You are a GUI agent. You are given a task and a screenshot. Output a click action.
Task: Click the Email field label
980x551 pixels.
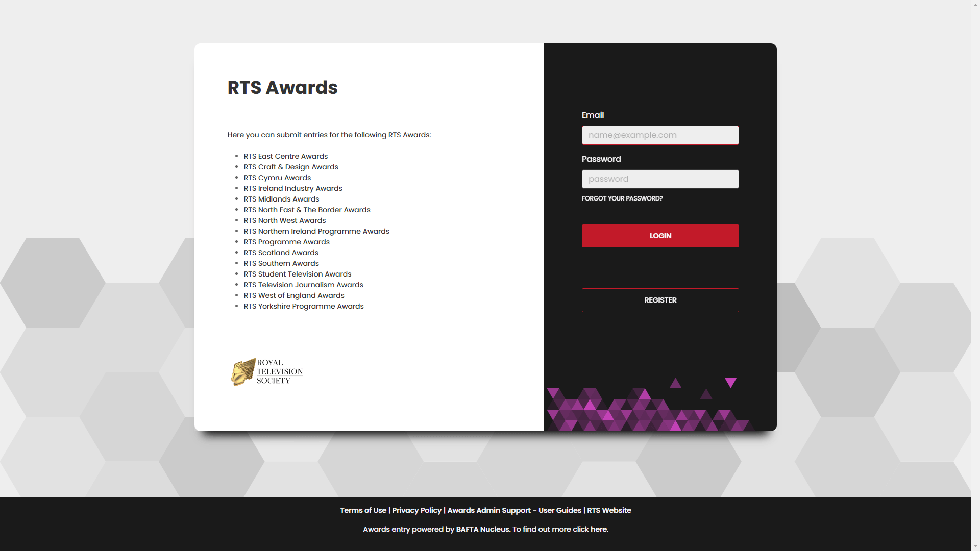point(593,115)
